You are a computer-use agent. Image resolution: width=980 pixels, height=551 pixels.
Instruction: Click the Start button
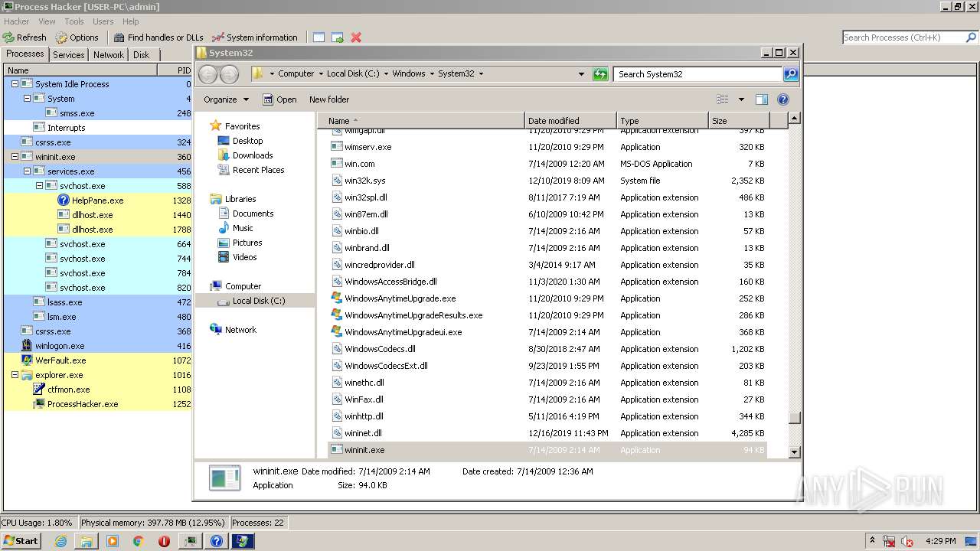pyautogui.click(x=21, y=540)
